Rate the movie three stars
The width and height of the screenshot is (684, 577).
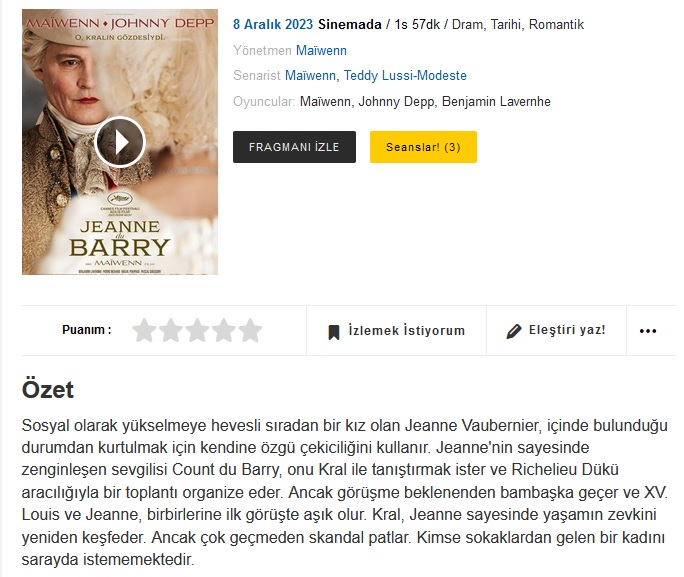click(x=198, y=330)
